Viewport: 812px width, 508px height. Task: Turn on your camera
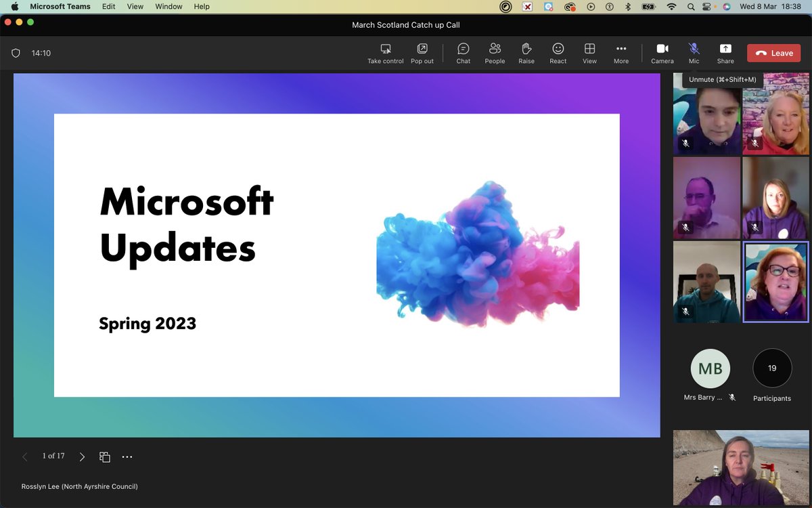click(x=662, y=53)
